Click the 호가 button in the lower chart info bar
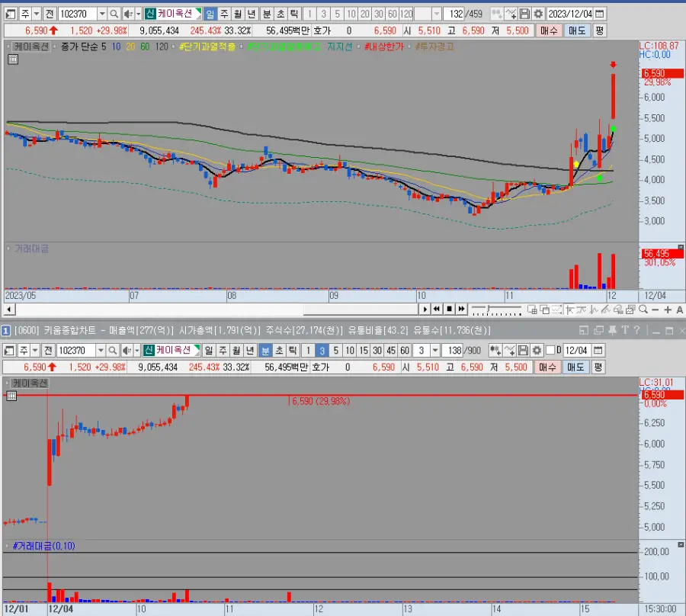Viewport: 686px width, 616px height. (321, 367)
